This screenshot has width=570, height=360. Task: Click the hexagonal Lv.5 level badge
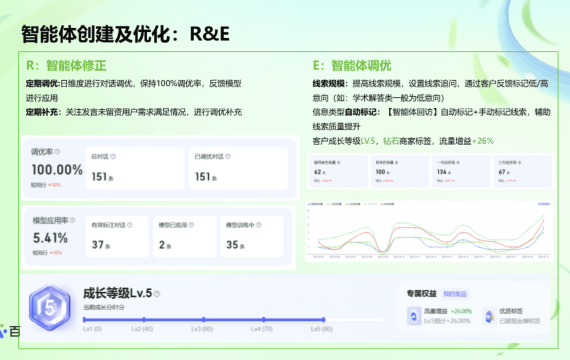(x=50, y=308)
